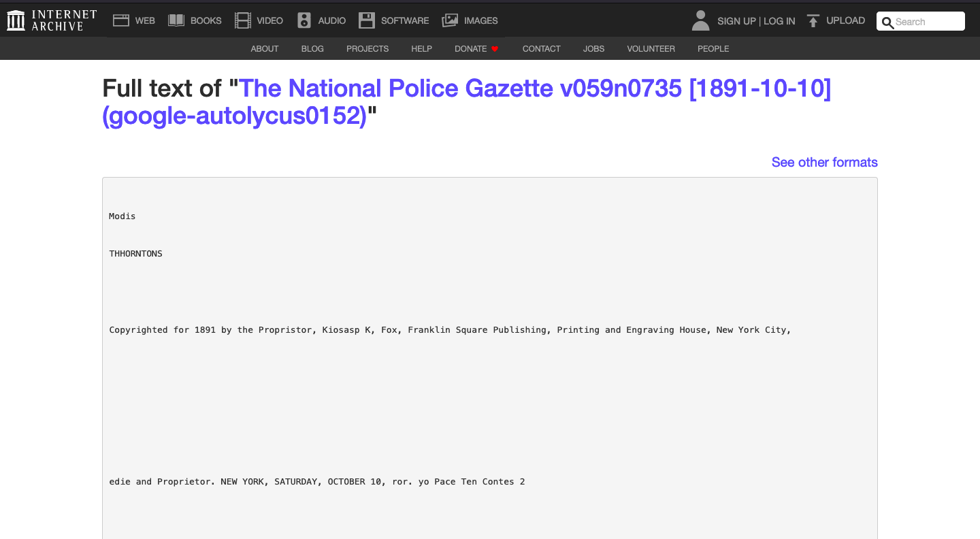Open the HELP link

click(422, 49)
